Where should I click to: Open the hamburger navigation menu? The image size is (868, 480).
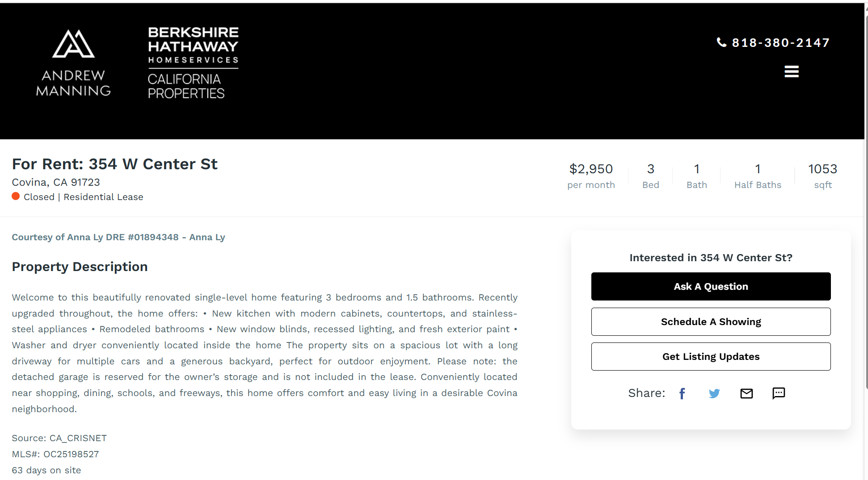[791, 71]
